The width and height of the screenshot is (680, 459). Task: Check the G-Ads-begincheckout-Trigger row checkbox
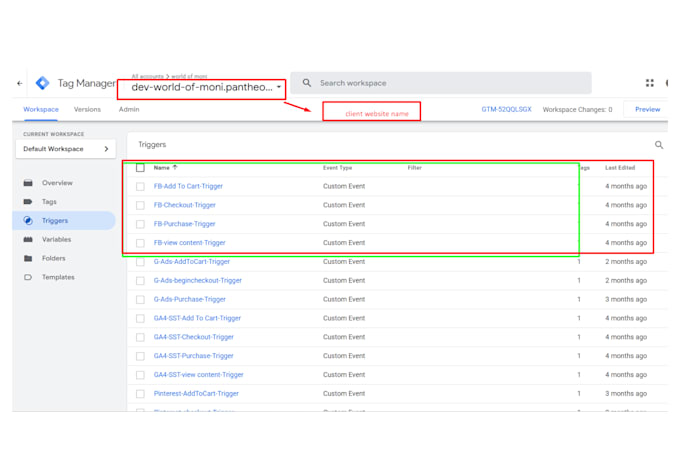click(140, 281)
